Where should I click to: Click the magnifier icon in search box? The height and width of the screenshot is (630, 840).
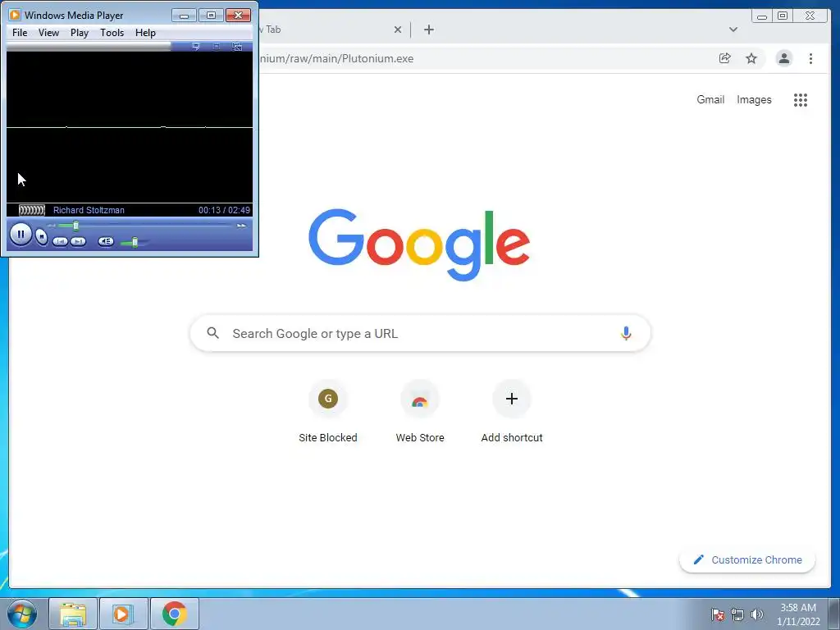pyautogui.click(x=212, y=333)
